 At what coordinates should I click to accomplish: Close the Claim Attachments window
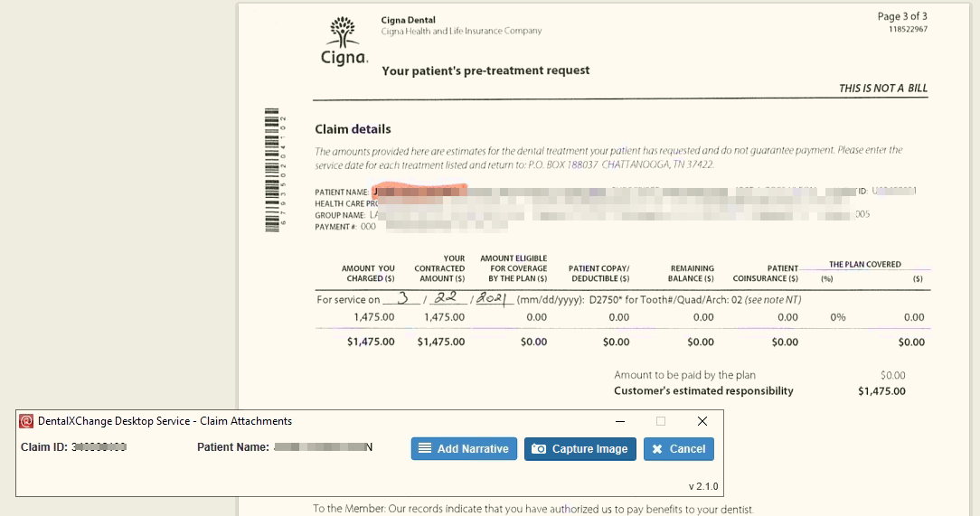point(702,421)
